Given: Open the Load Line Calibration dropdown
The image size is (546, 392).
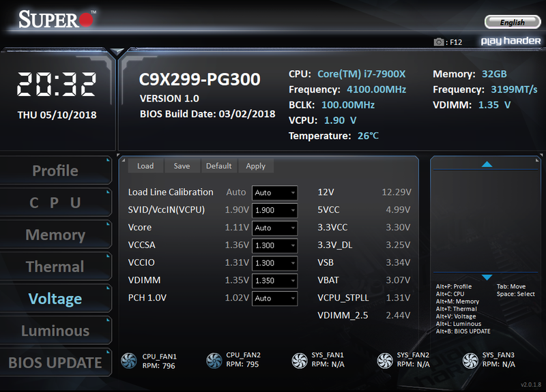Looking at the screenshot, I should click(x=275, y=193).
